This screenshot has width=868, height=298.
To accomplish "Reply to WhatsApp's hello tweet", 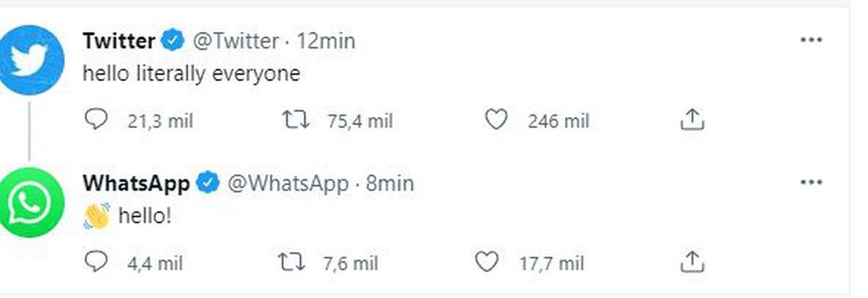I will [95, 262].
